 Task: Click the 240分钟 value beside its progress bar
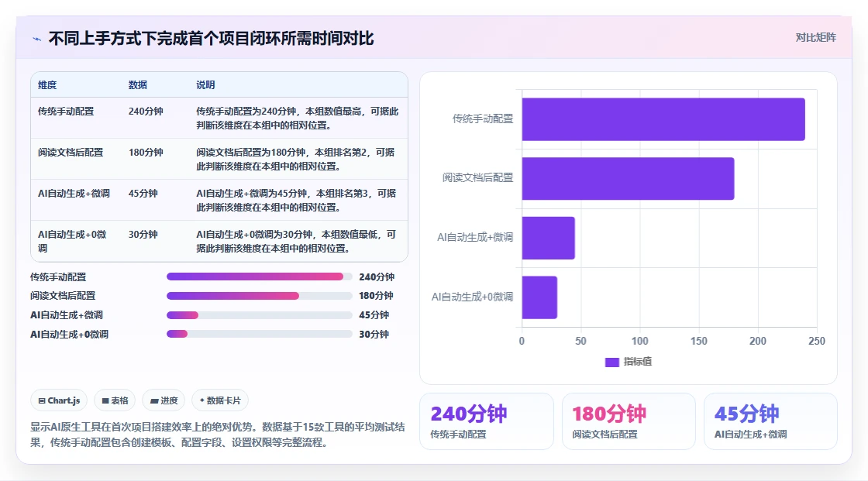377,277
